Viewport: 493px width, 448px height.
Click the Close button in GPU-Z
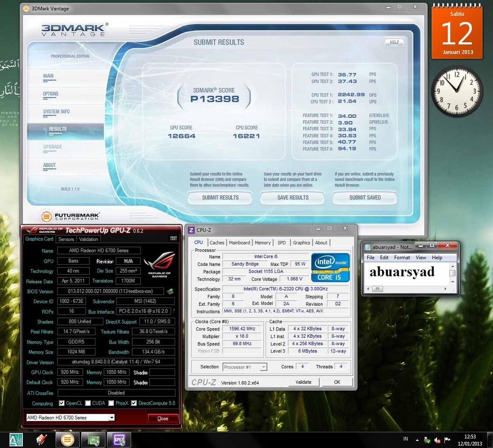tap(163, 418)
